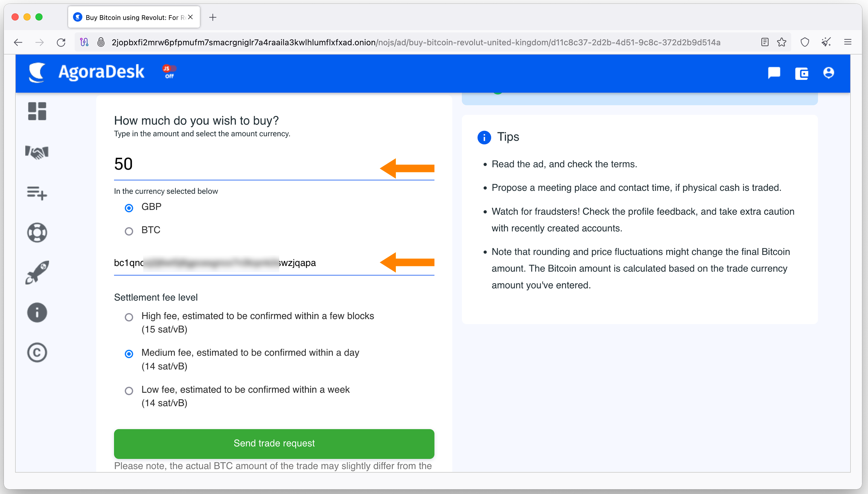
Task: Open a new tab with plus button
Action: point(213,17)
